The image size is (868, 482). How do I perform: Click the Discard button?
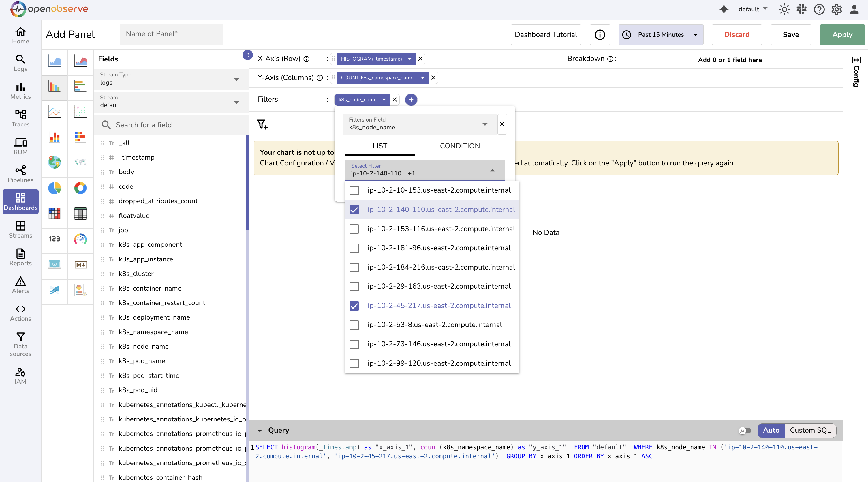point(737,34)
